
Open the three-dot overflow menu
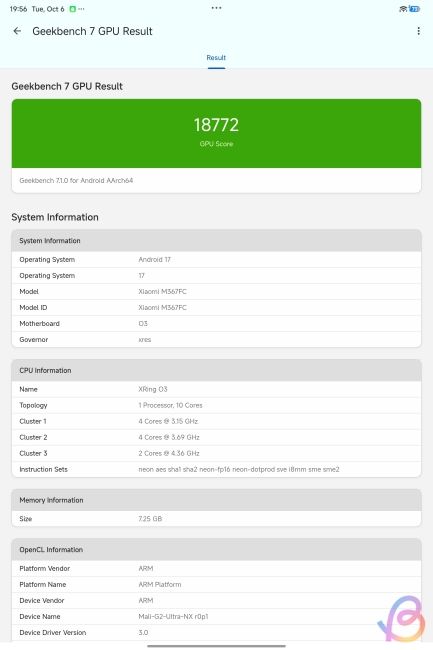coord(418,31)
